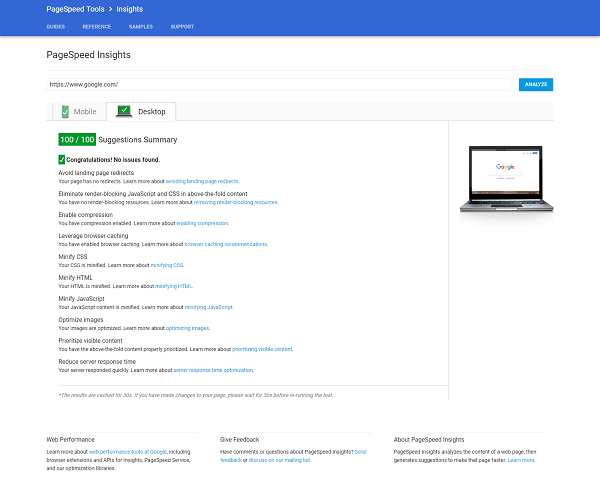Click the Enable compression heading
This screenshot has height=490, width=600.
point(86,215)
